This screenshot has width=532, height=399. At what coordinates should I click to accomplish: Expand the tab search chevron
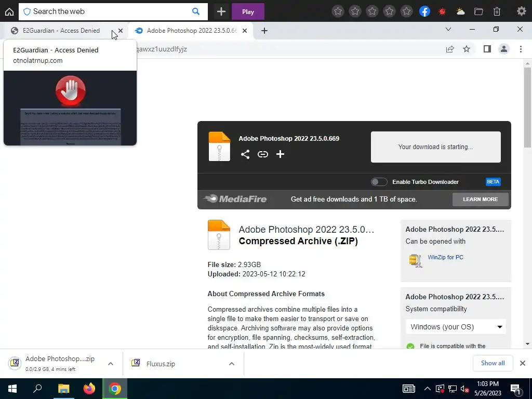click(448, 30)
